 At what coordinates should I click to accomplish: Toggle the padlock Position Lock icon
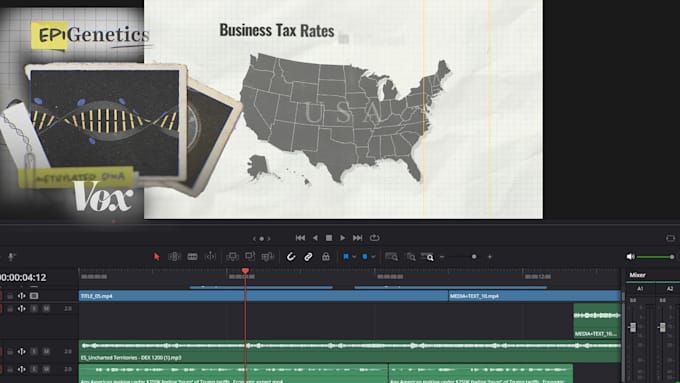326,257
